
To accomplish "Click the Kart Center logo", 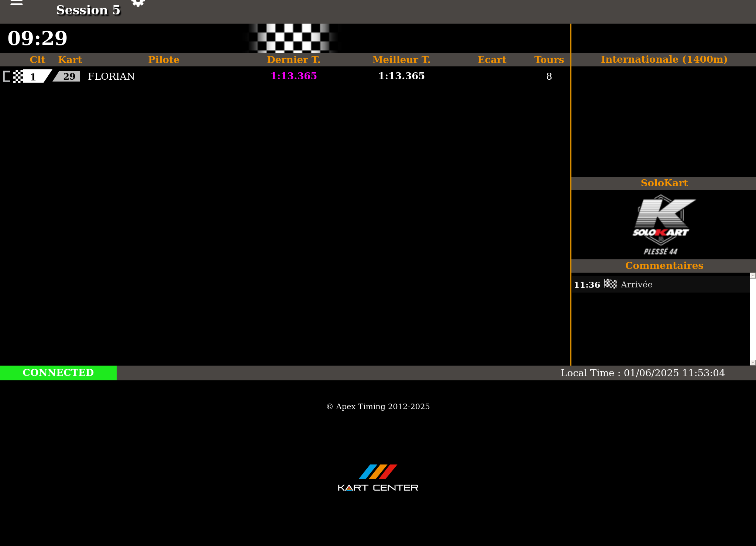I will pos(378,478).
